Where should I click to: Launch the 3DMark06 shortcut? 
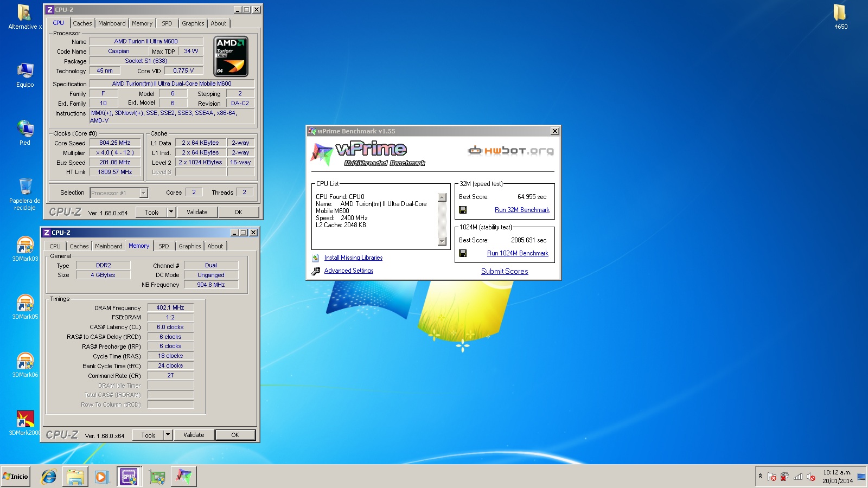(25, 365)
